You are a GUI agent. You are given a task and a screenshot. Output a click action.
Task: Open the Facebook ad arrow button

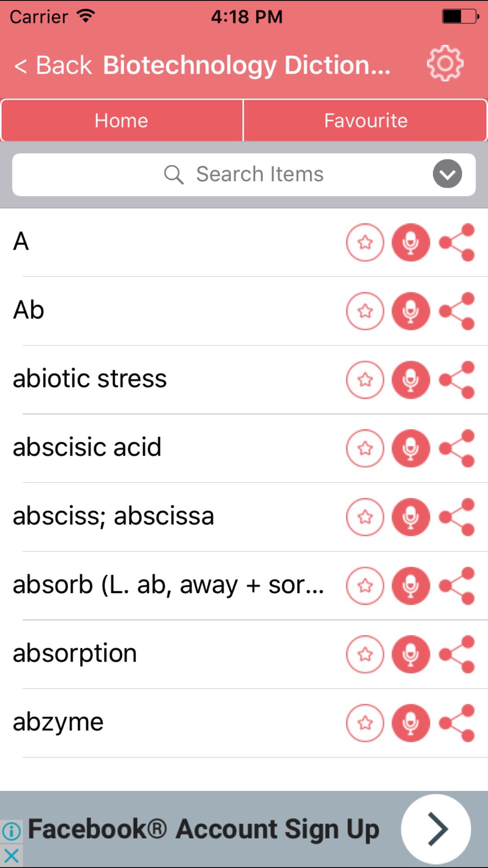pos(436,829)
